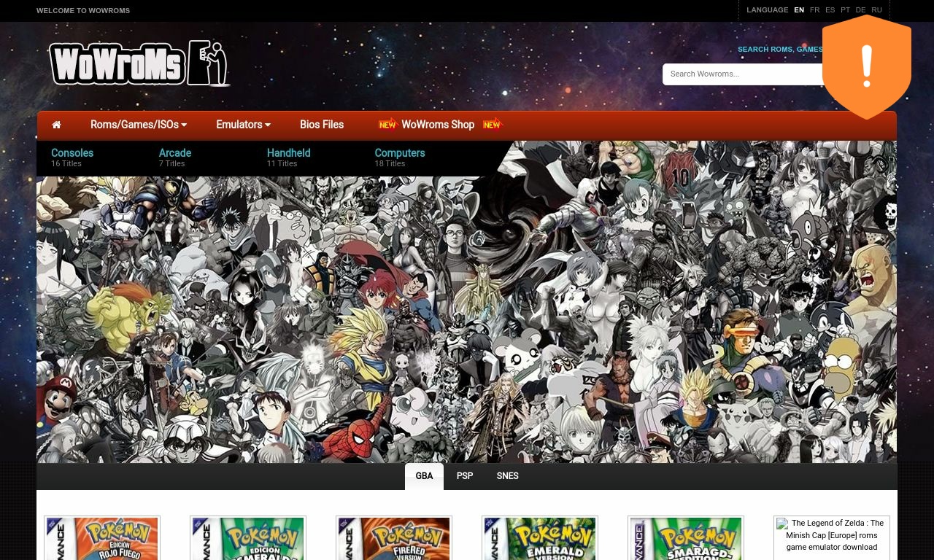The image size is (934, 560).
Task: Open the Consoles category (16 Titles)
Action: click(x=72, y=157)
